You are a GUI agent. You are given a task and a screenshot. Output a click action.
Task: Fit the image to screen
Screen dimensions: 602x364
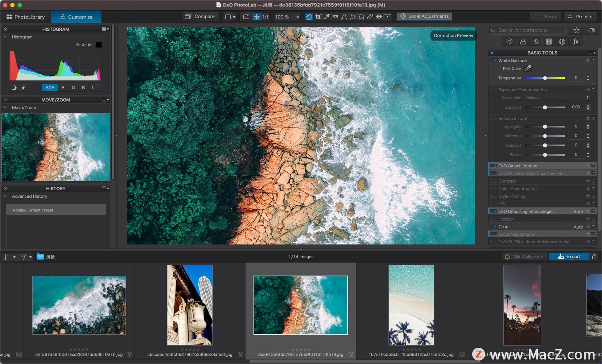click(246, 17)
